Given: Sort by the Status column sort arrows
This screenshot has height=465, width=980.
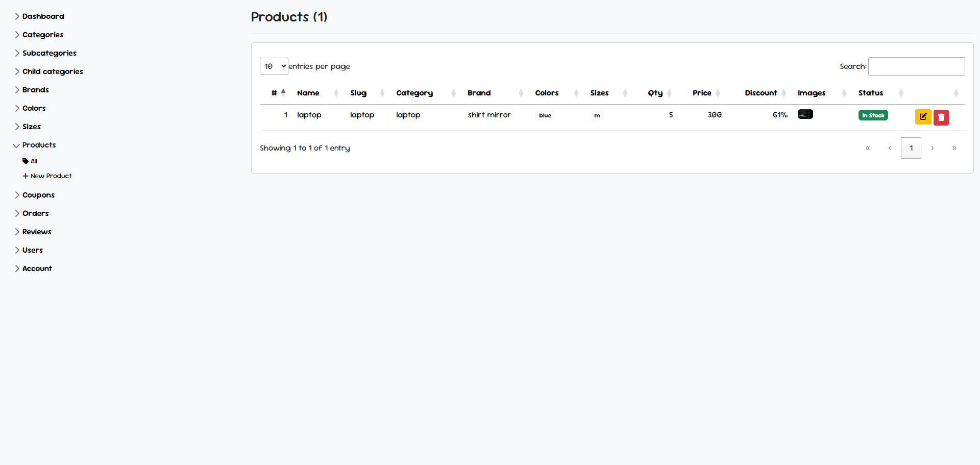Looking at the screenshot, I should [x=901, y=93].
